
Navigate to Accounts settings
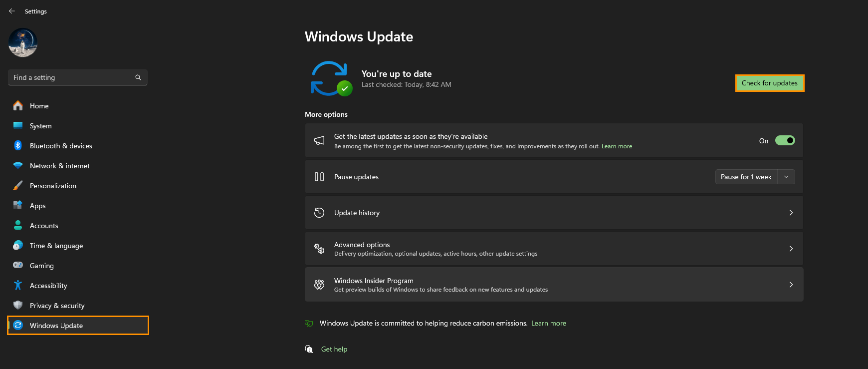pos(78,226)
